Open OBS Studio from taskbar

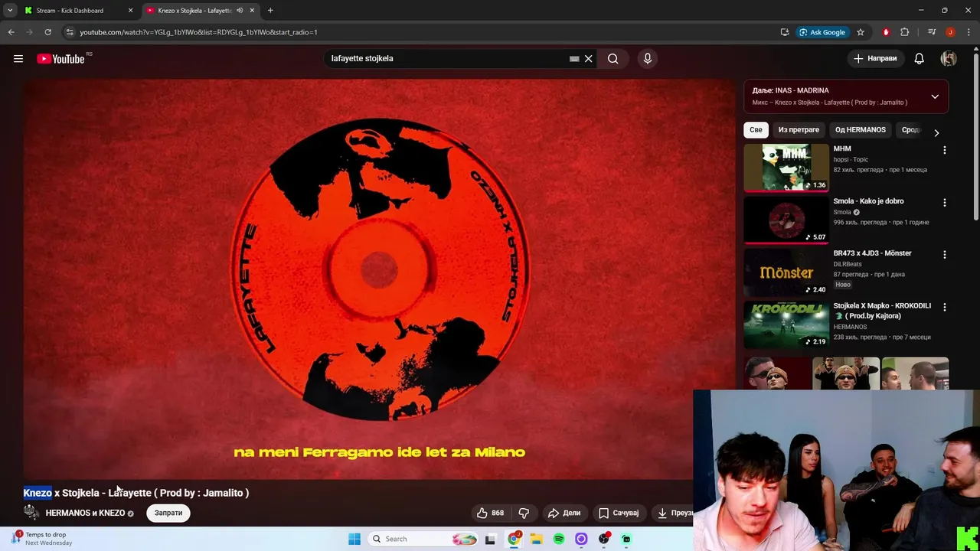[x=604, y=539]
